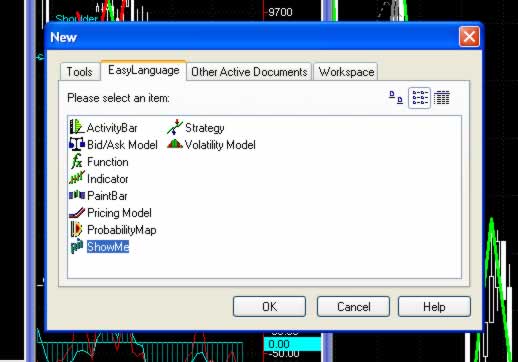The height and width of the screenshot is (362, 518).
Task: Select the EasyLanguage tab
Action: (x=143, y=70)
